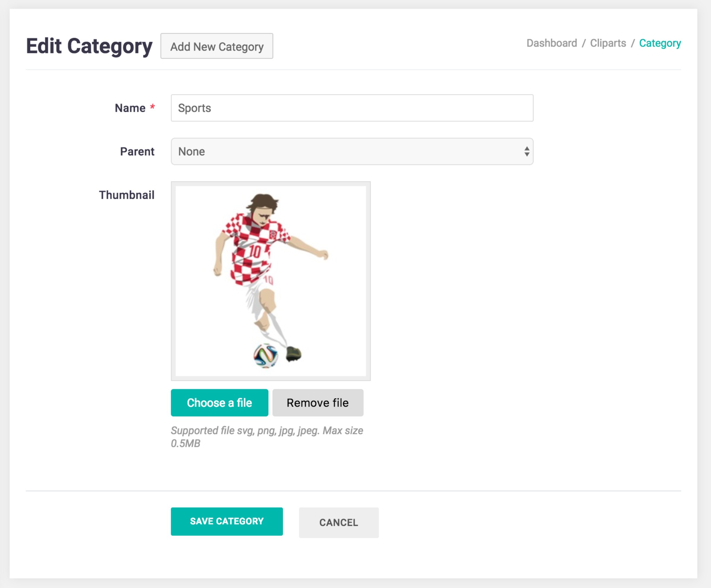Save the category changes
Viewport: 711px width, 588px height.
coord(227,521)
